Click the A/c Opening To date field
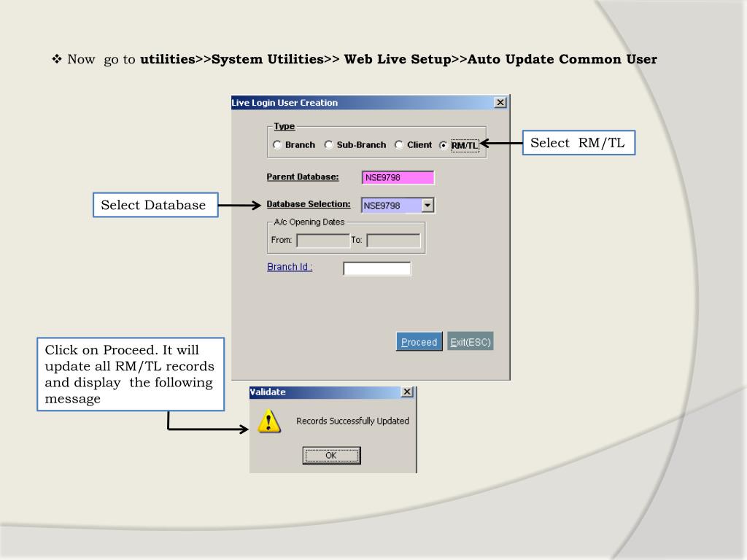 pyautogui.click(x=393, y=241)
